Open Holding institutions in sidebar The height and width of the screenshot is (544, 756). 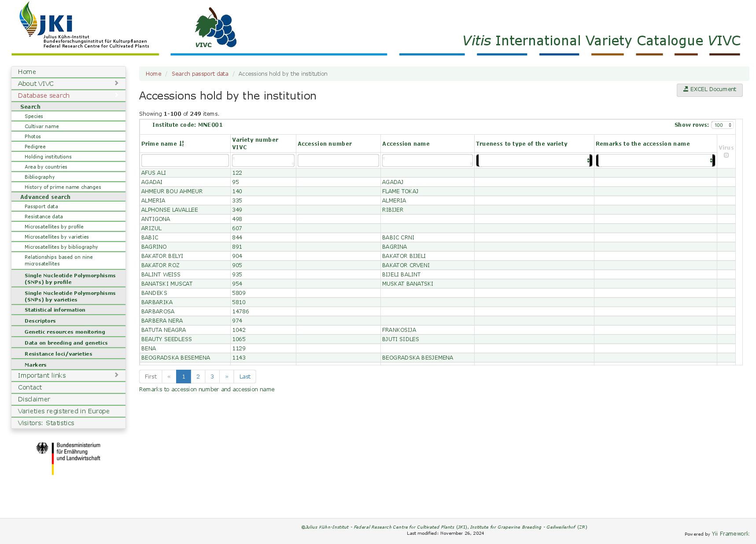48,157
